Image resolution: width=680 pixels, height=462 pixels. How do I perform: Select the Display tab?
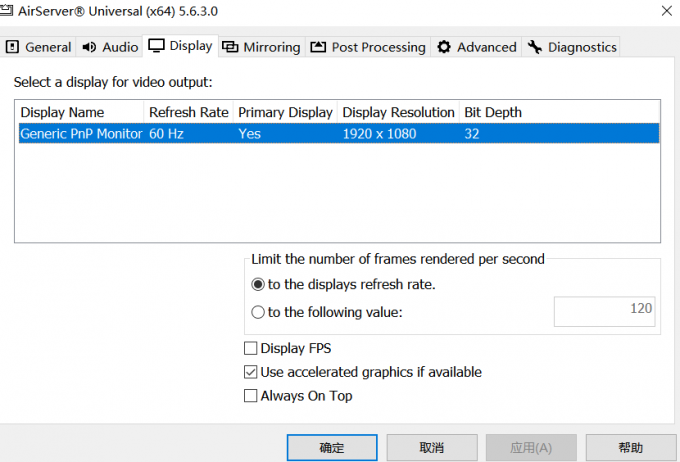(180, 46)
